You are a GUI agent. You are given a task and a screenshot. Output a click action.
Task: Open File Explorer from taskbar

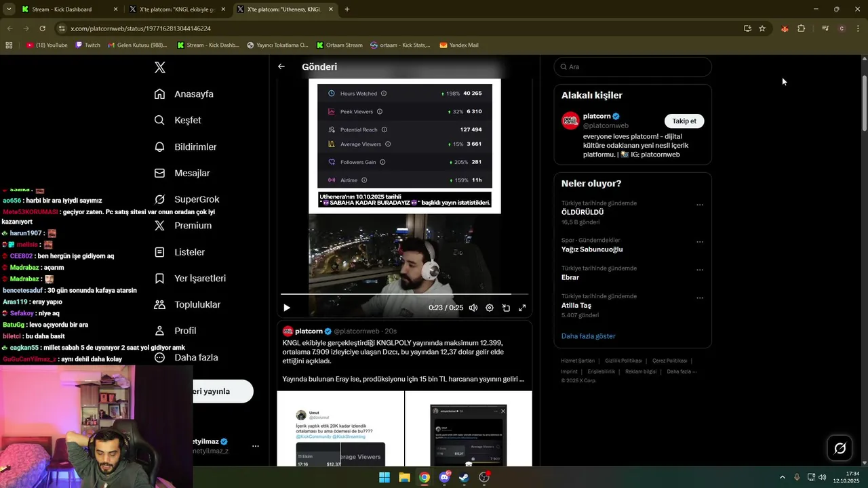coord(404,477)
